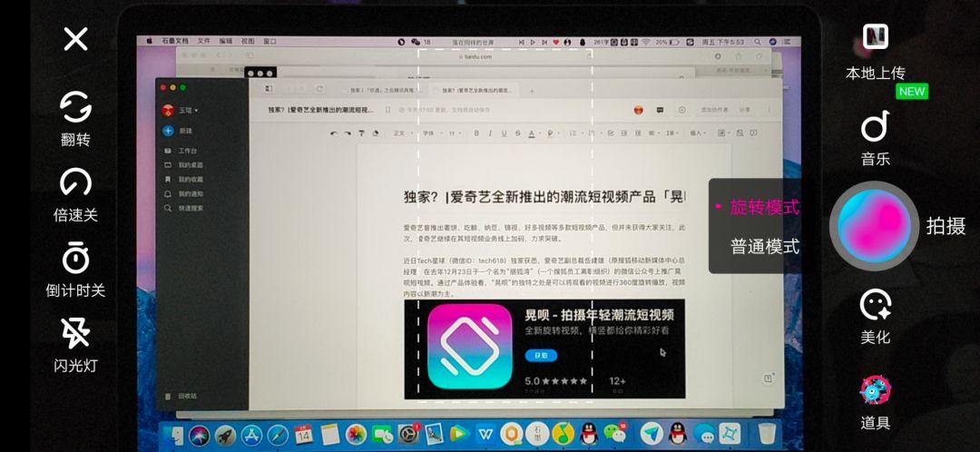Click the 获取 button in the app banner
The height and width of the screenshot is (452, 980).
tap(541, 355)
